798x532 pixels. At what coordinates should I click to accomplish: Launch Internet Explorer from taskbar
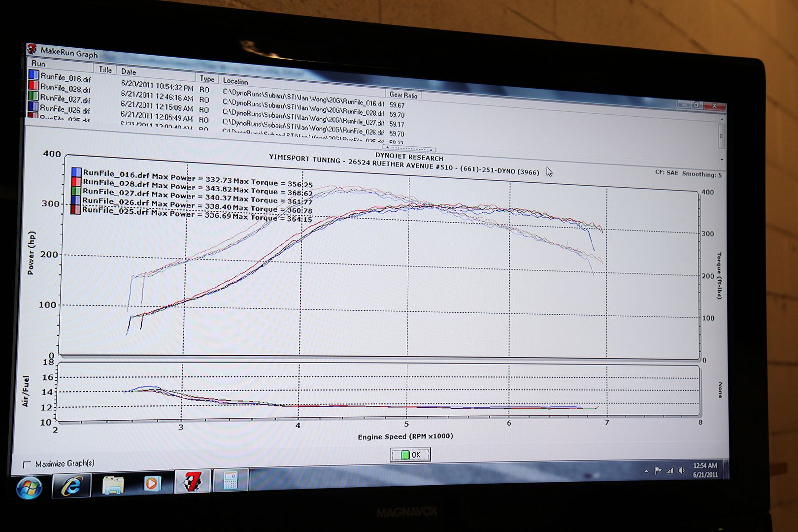[x=71, y=486]
